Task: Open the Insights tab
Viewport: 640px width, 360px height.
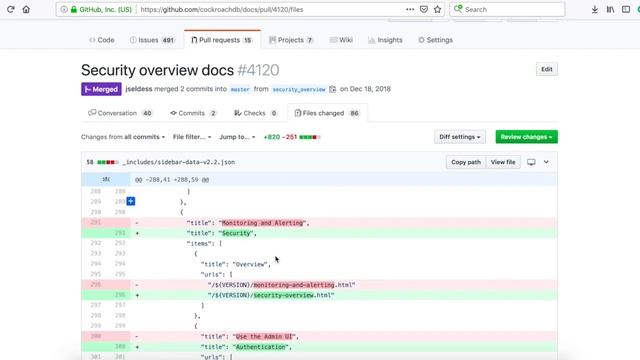Action: point(385,40)
